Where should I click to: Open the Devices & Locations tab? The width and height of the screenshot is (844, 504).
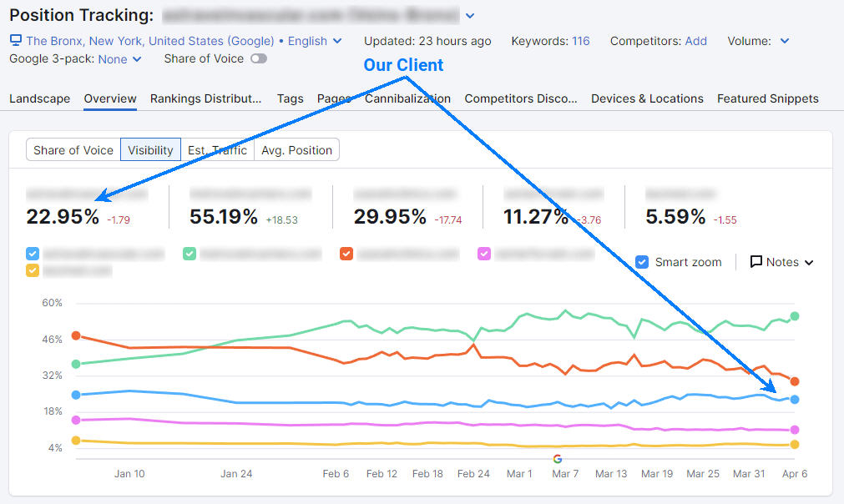tap(647, 98)
